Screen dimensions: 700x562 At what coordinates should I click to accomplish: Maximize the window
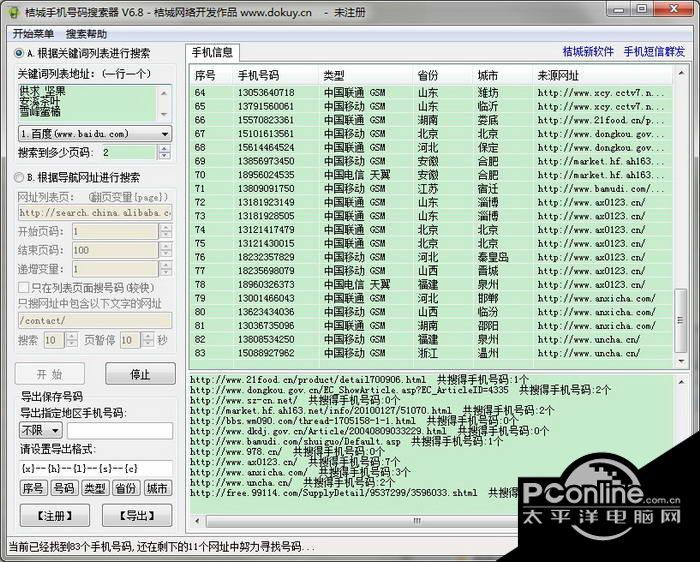pyautogui.click(x=642, y=9)
